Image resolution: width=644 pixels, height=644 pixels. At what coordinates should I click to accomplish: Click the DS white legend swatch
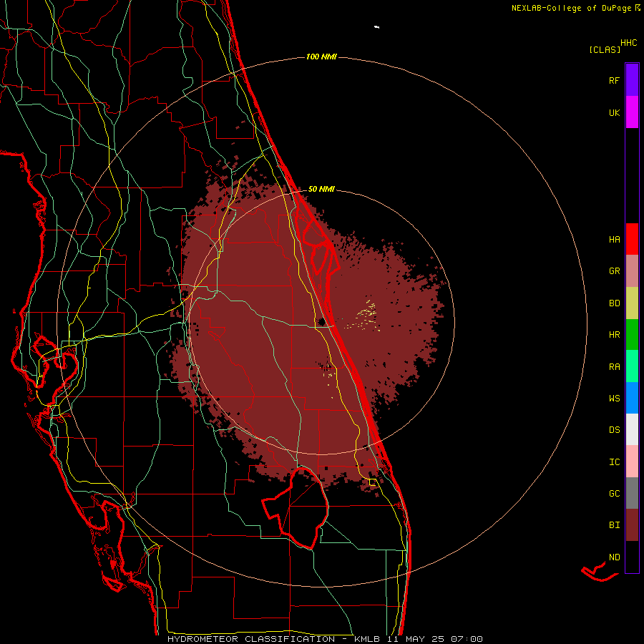632,429
